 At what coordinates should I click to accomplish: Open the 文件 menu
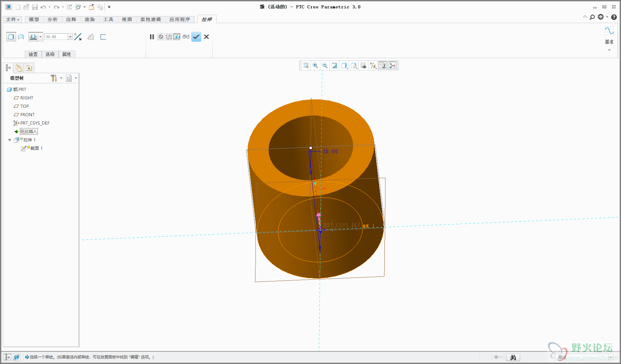point(13,20)
